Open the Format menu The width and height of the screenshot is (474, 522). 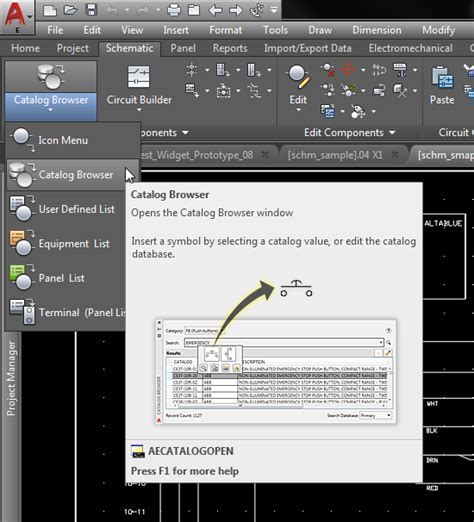click(x=226, y=30)
